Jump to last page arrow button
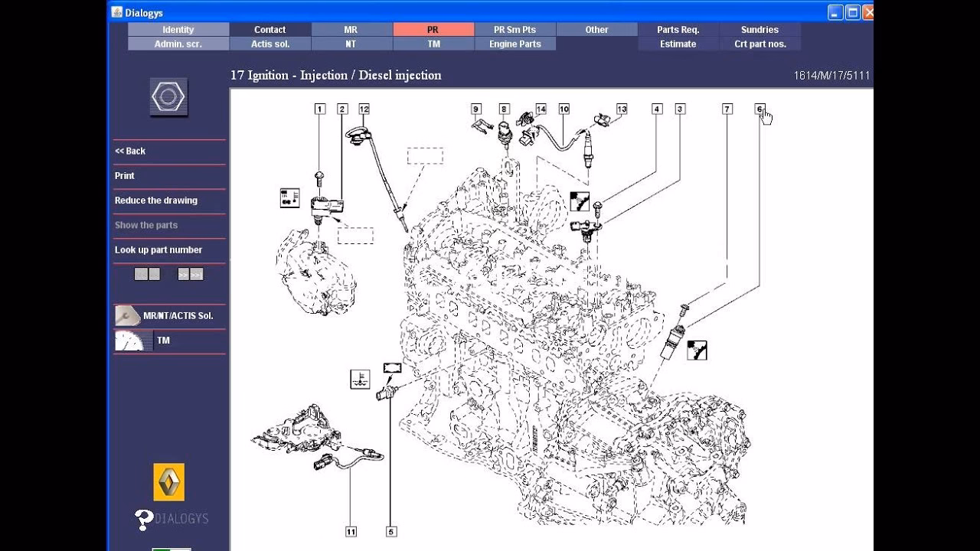Screen dimensions: 980x551 [197, 274]
